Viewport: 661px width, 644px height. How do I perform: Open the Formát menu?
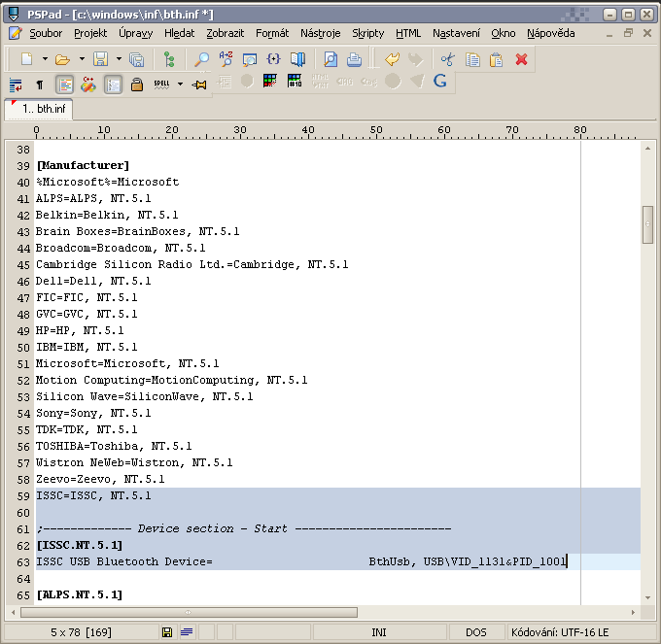pyautogui.click(x=272, y=33)
